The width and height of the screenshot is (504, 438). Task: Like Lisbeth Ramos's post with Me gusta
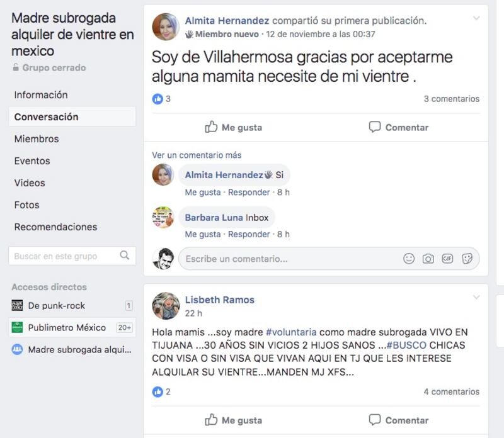[233, 420]
